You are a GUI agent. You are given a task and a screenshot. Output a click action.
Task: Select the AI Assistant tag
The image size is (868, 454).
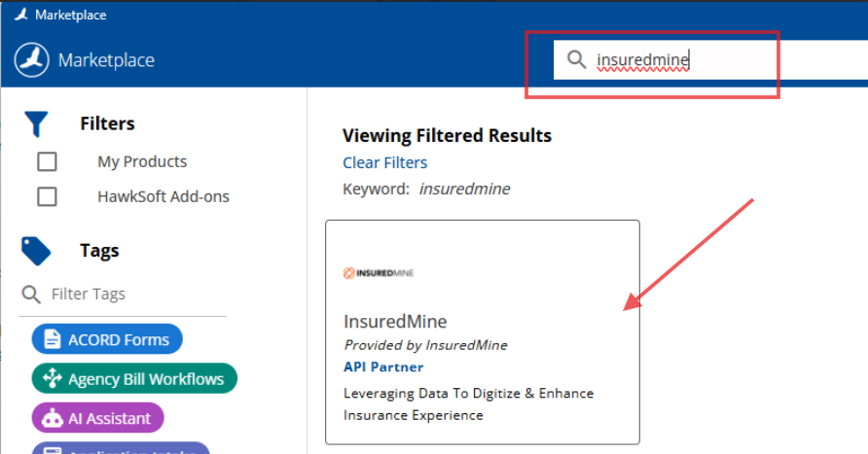[x=98, y=418]
